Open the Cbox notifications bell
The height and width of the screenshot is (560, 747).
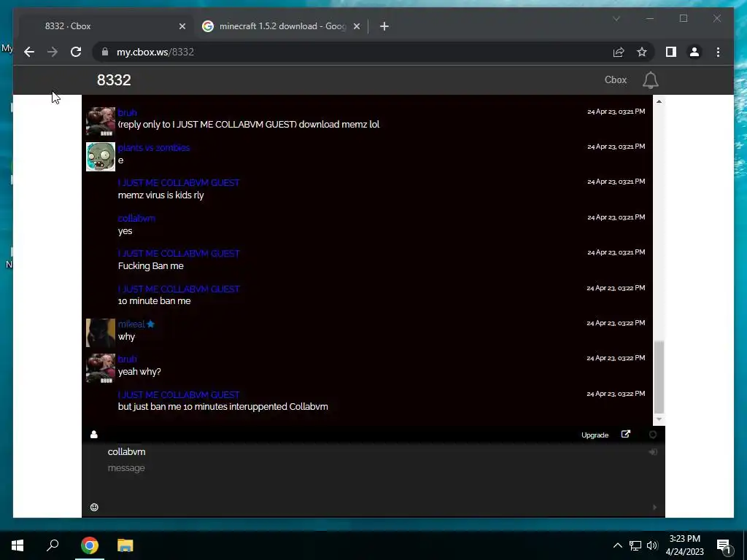[x=650, y=80]
